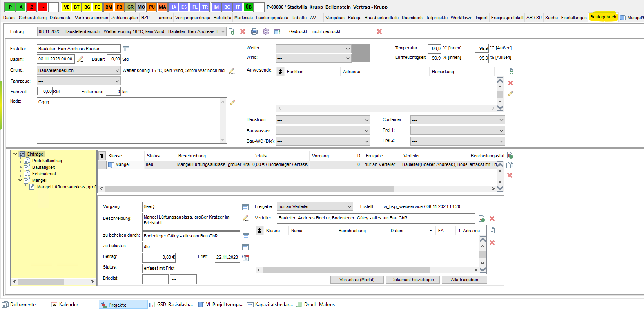The image size is (644, 309).
Task: Toggle sort icon in Klasse table header
Action: [x=102, y=156]
